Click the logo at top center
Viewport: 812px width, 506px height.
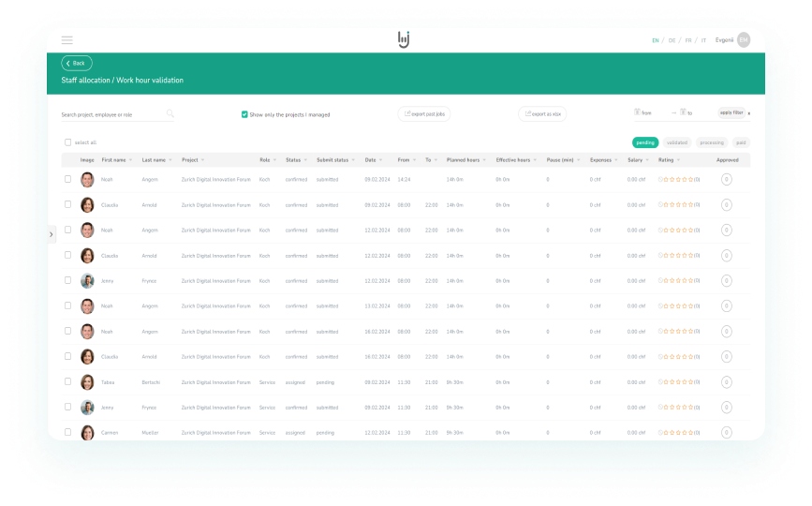404,39
